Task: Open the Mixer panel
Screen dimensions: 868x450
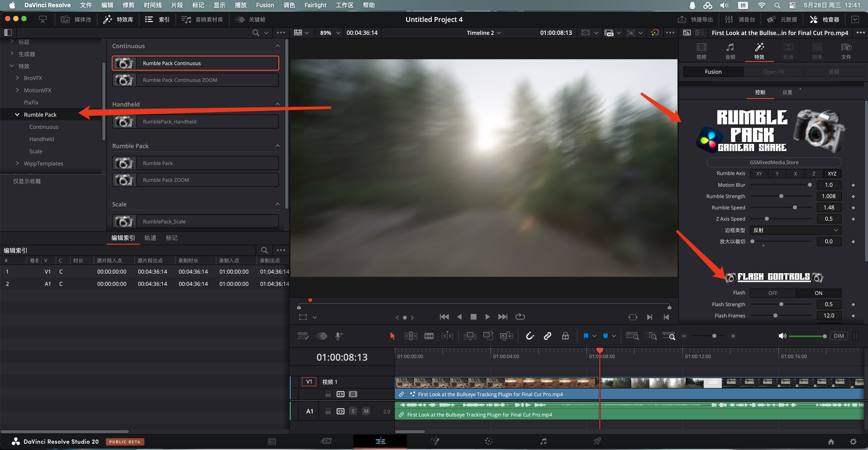Action: pyautogui.click(x=740, y=19)
